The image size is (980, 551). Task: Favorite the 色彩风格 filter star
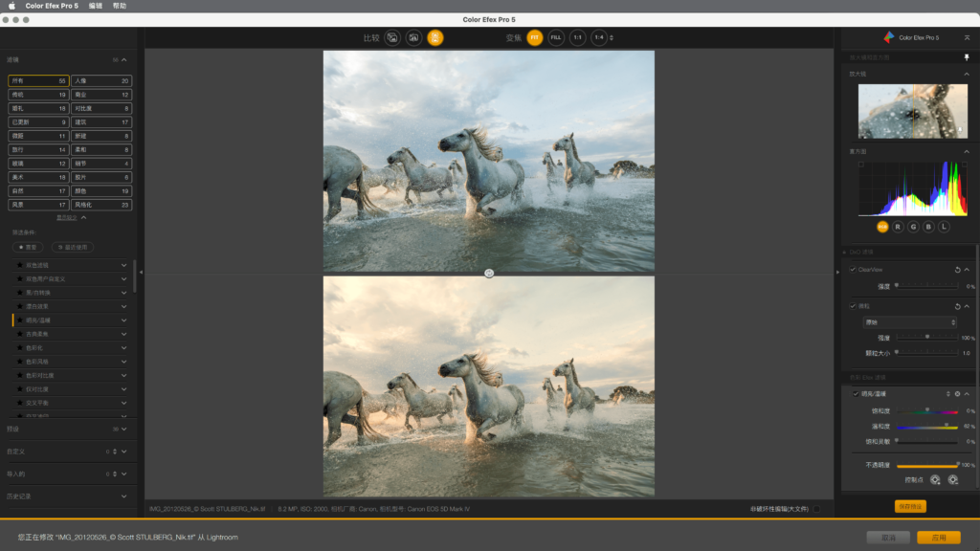(20, 362)
